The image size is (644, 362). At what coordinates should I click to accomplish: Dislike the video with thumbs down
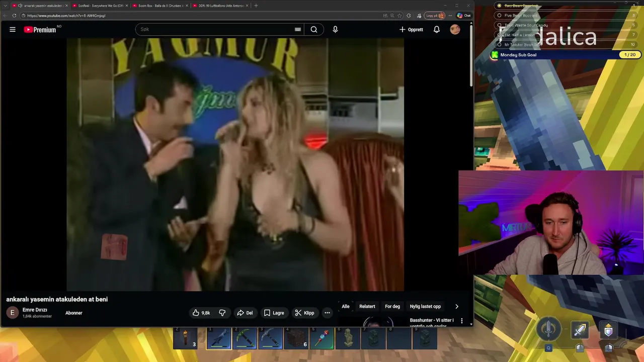pyautogui.click(x=222, y=313)
